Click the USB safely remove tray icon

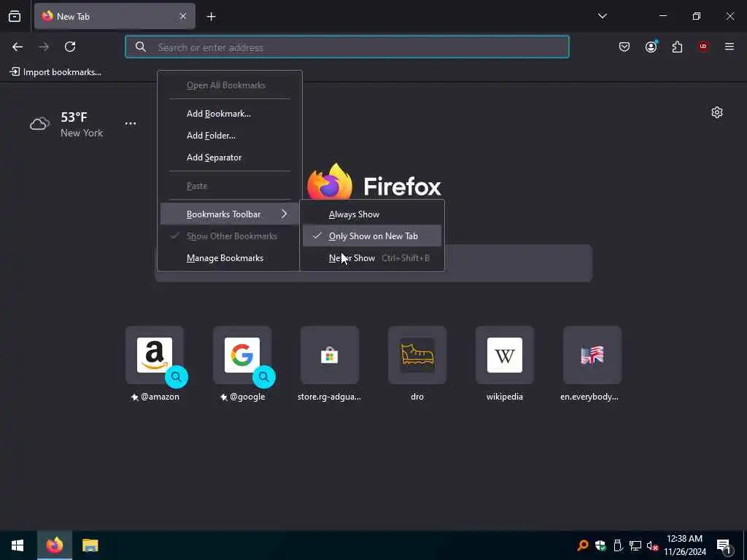[618, 545]
